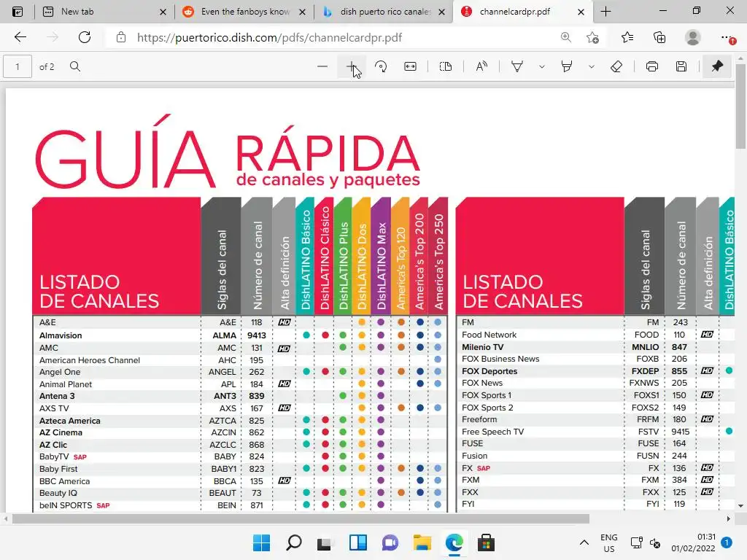Click Fit to width icon
The image size is (747, 560).
coord(410,66)
